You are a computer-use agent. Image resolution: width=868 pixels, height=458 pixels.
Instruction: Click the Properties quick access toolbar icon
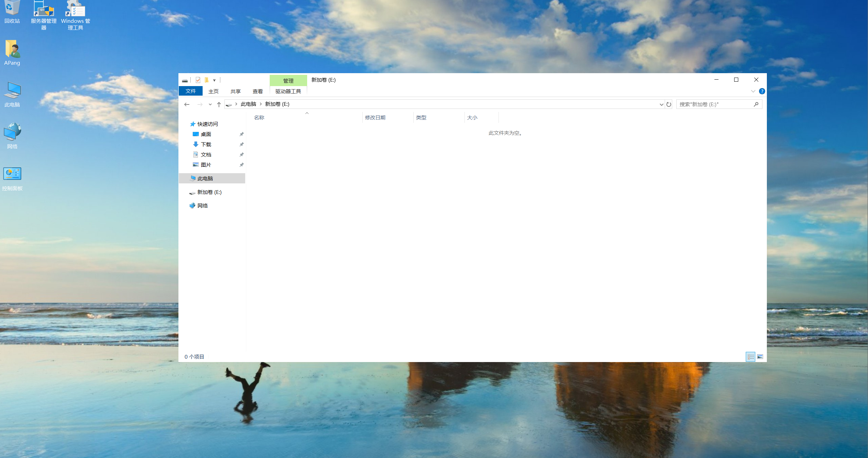(198, 80)
